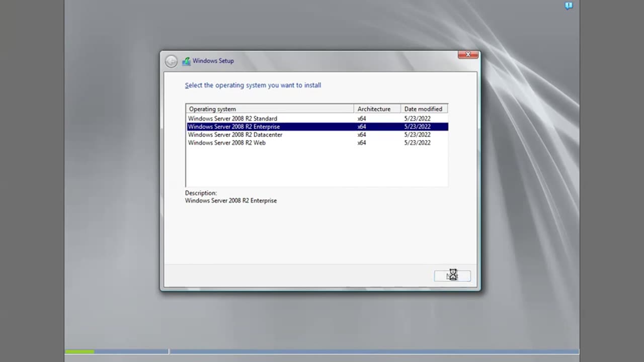Select Windows Server 2008 R2 Datacenter
644x362 pixels.
click(317, 135)
